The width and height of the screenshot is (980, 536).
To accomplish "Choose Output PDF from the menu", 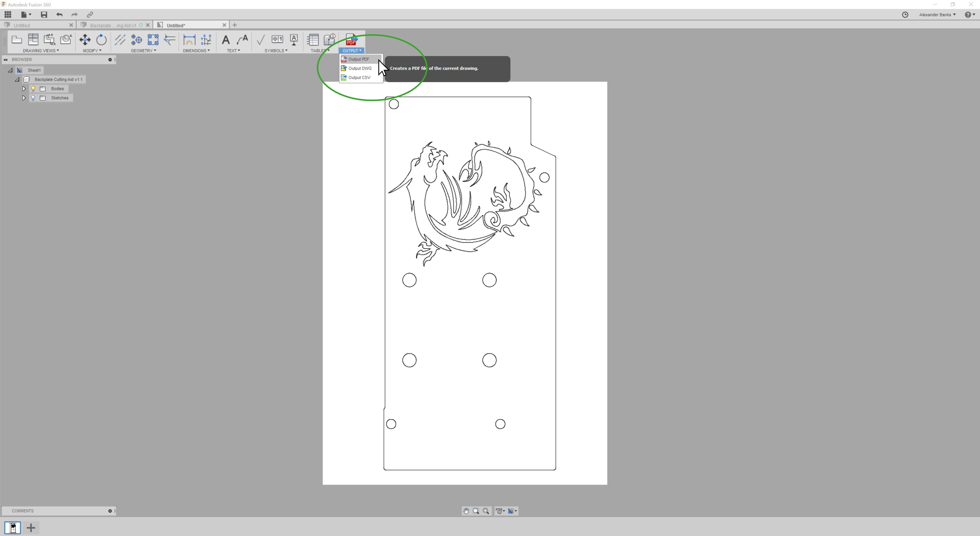I will [361, 59].
